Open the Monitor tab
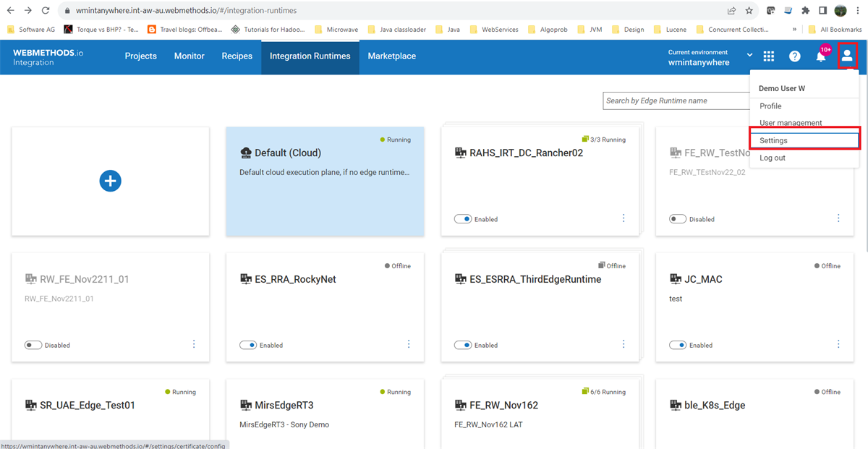This screenshot has height=449, width=868. click(190, 56)
